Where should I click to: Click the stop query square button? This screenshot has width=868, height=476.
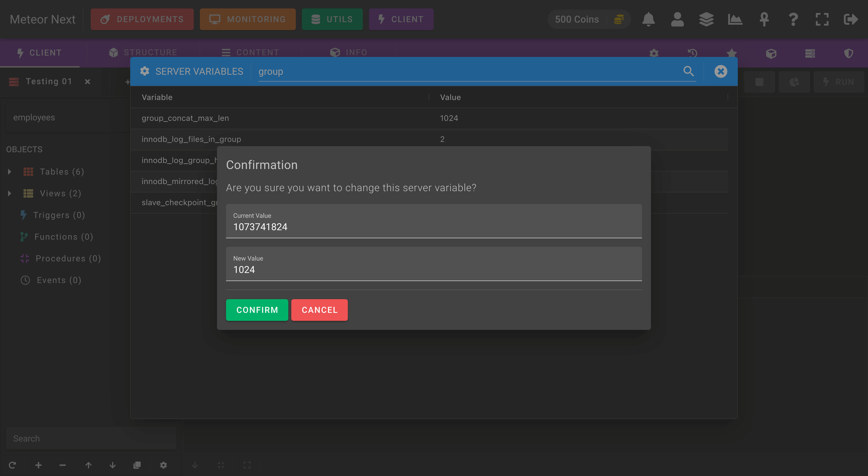(759, 82)
